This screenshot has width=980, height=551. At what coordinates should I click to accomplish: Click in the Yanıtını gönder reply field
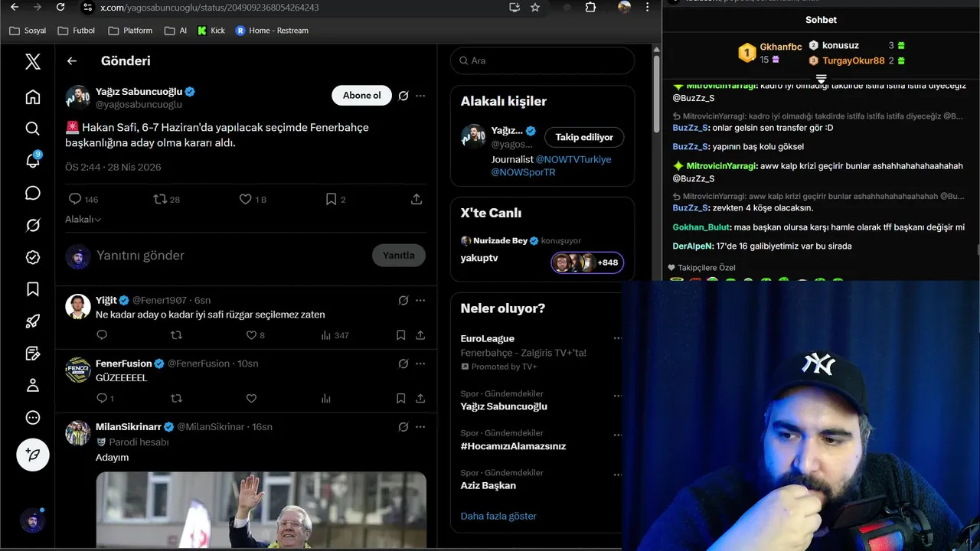230,256
